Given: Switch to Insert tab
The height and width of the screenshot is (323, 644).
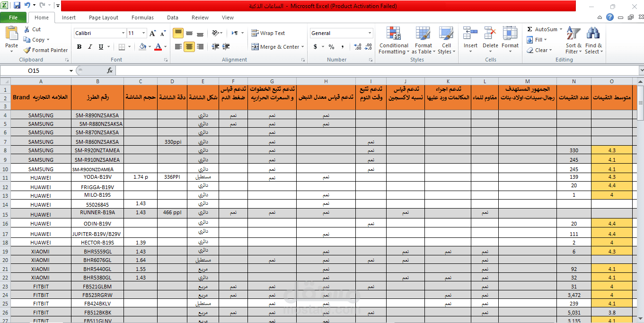Looking at the screenshot, I should (69, 17).
